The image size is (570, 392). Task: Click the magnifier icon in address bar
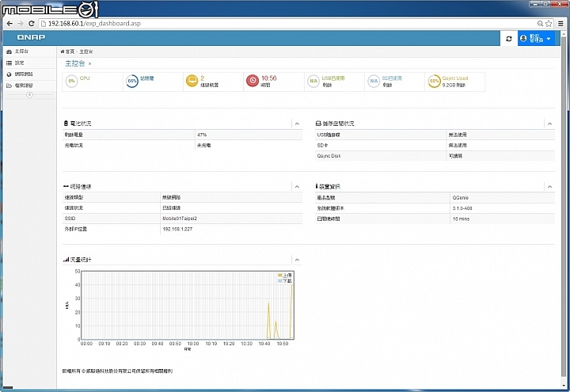540,24
